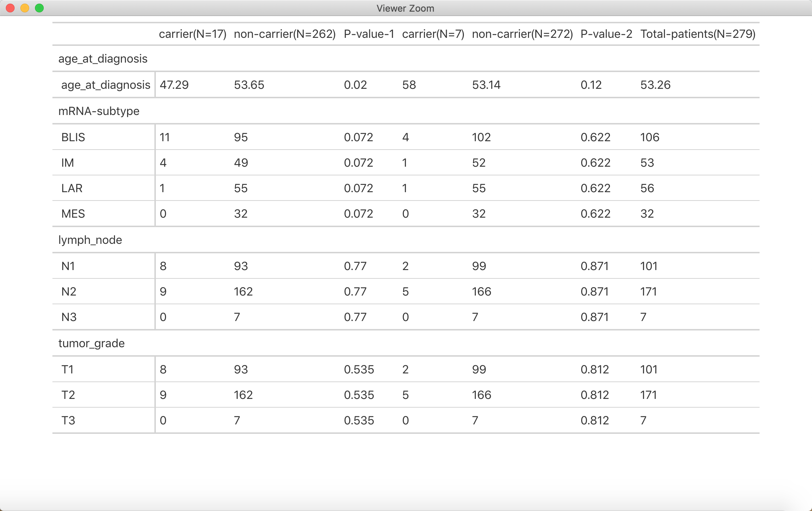This screenshot has height=511, width=812.
Task: Select the P-value-2 column header
Action: (x=606, y=34)
